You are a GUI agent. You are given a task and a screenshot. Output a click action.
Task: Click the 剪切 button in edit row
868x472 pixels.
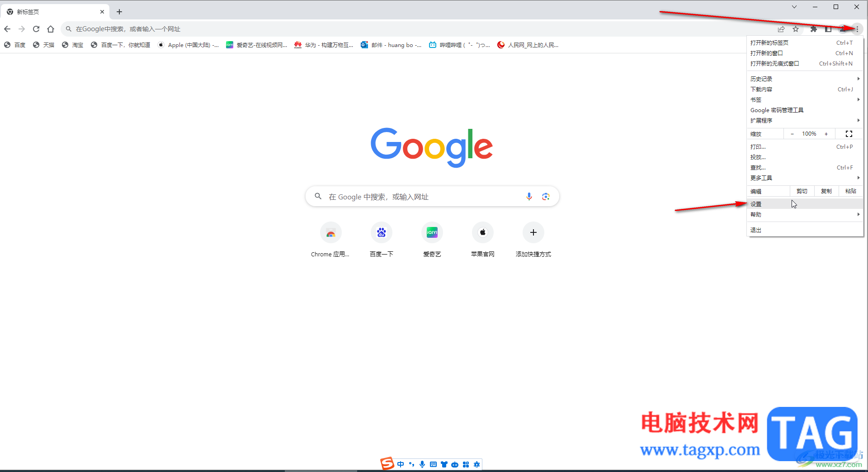802,191
